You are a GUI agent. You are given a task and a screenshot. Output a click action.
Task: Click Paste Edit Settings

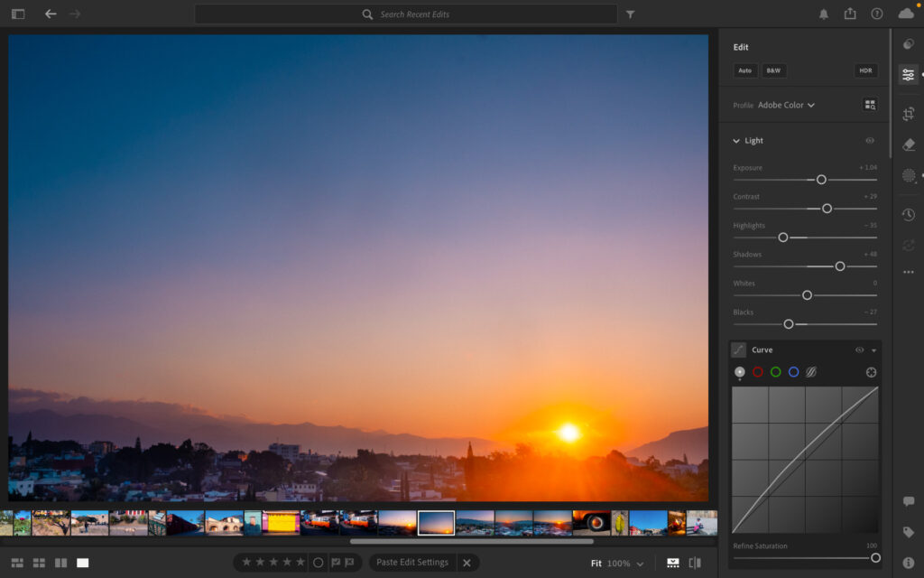[411, 562]
